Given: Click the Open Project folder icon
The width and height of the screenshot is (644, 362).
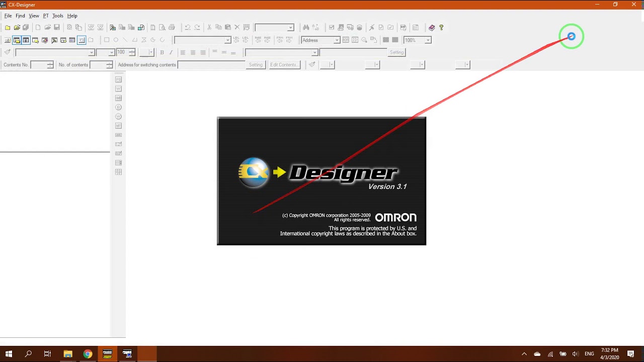Looking at the screenshot, I should (x=17, y=28).
